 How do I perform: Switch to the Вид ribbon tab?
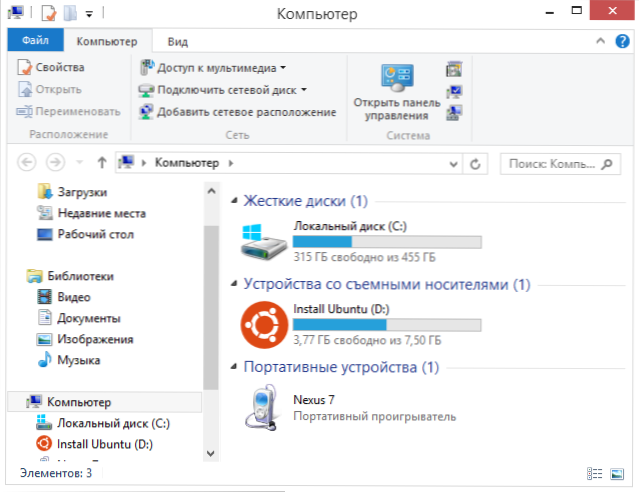(x=178, y=42)
